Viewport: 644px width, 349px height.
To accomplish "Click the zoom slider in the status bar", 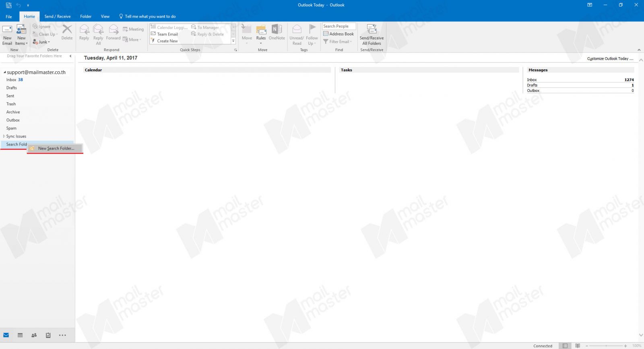I will [606, 346].
